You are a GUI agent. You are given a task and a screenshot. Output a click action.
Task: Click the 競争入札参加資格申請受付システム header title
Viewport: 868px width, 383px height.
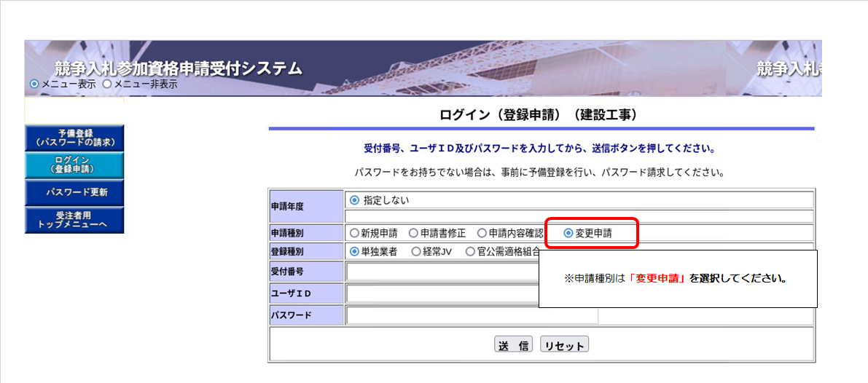click(x=179, y=69)
